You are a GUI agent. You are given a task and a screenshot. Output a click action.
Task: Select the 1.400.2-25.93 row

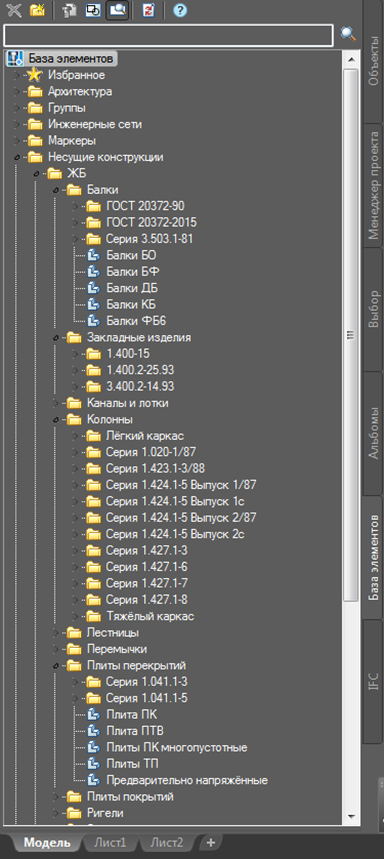tap(141, 370)
